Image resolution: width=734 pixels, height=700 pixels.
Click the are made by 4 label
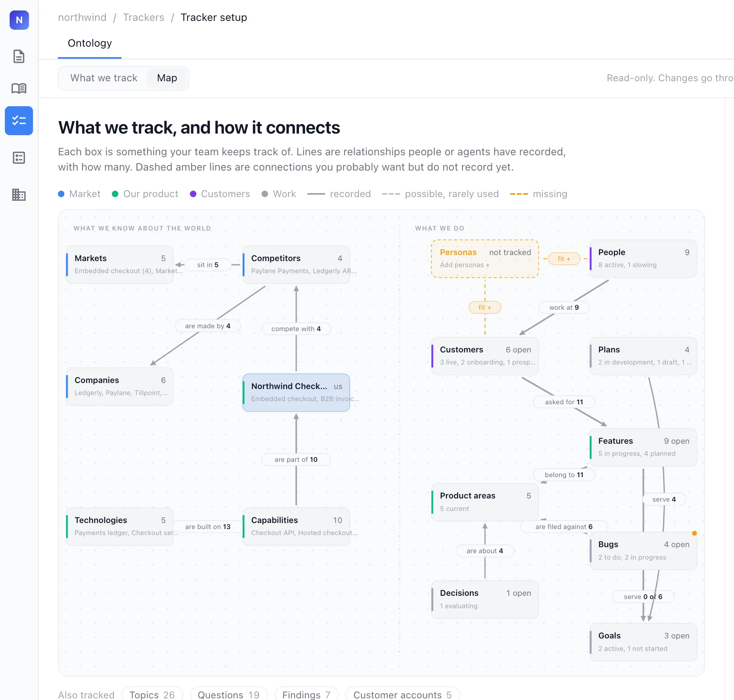click(x=208, y=326)
